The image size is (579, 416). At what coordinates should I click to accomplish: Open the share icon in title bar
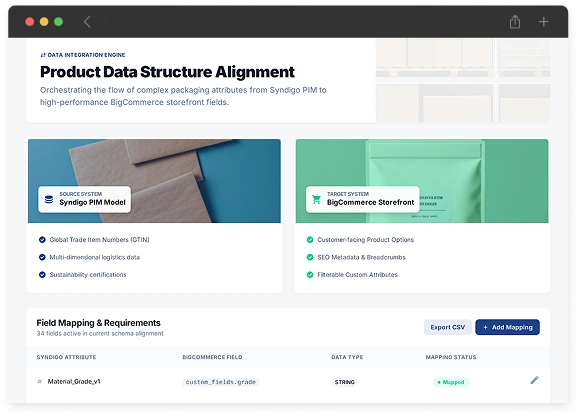[x=515, y=22]
